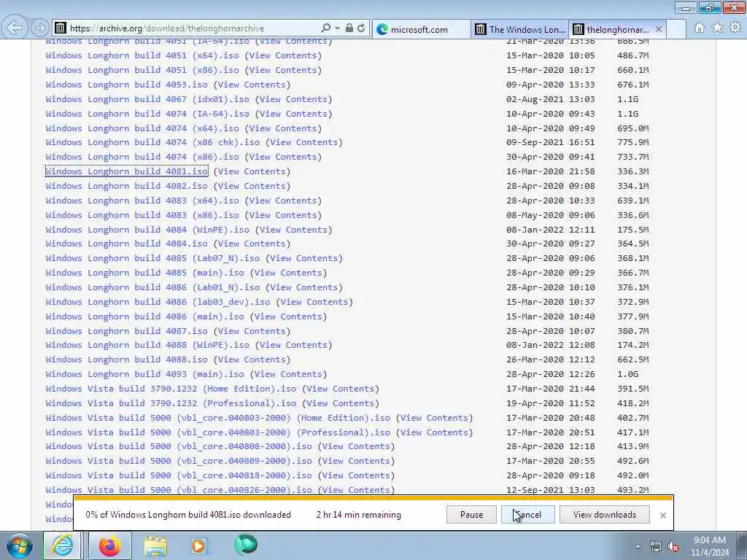Open Windows Longhorn build 4082.iso link
Screen dimensions: 747x560
coord(127,186)
